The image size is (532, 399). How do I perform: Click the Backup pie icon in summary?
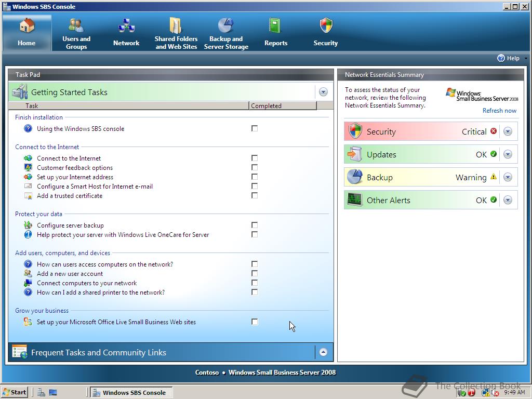click(x=355, y=177)
